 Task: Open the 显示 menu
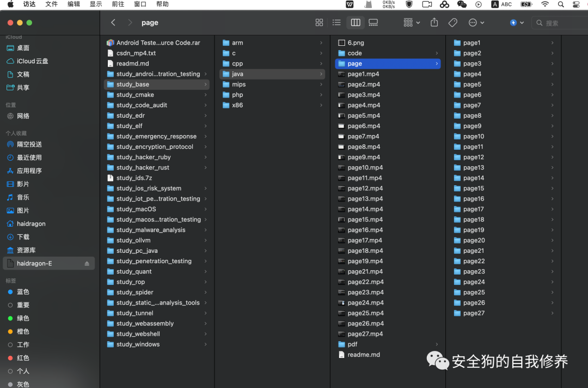point(96,4)
